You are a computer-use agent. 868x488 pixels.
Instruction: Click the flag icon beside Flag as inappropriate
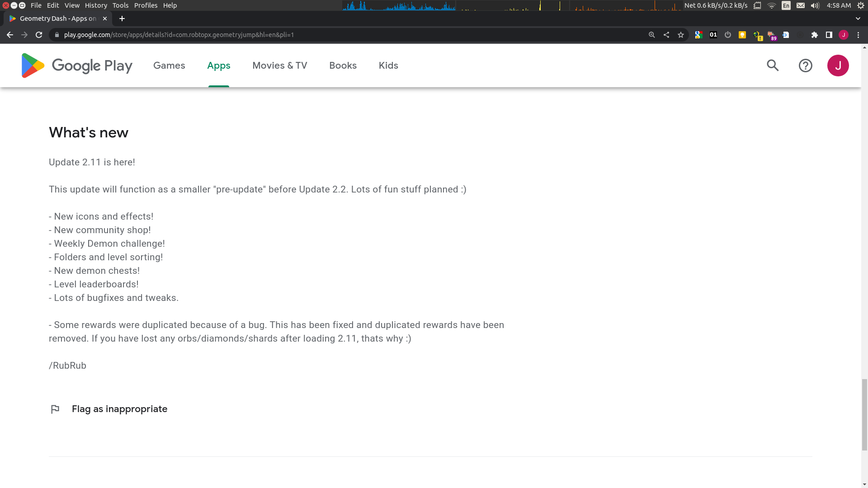coord(55,409)
